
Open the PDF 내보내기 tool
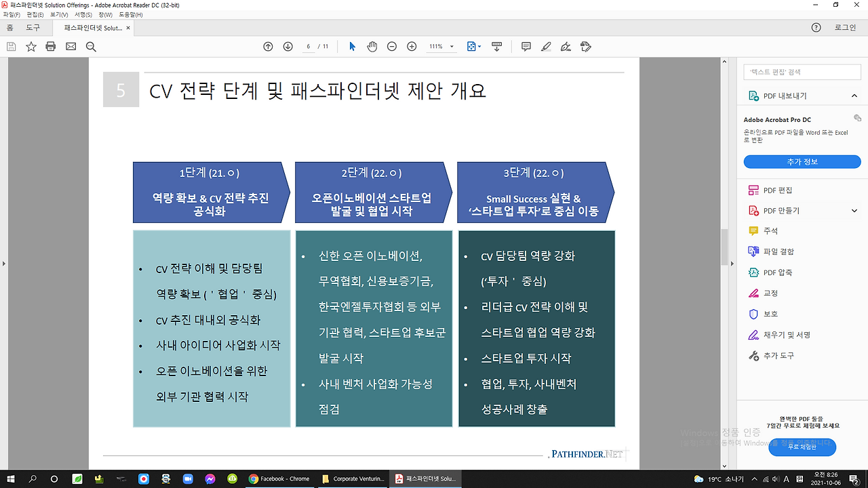(785, 96)
